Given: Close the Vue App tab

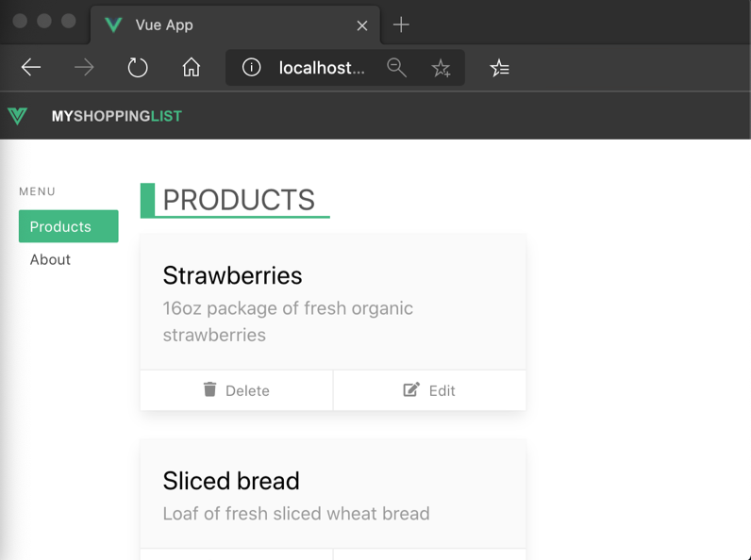Looking at the screenshot, I should coord(361,25).
